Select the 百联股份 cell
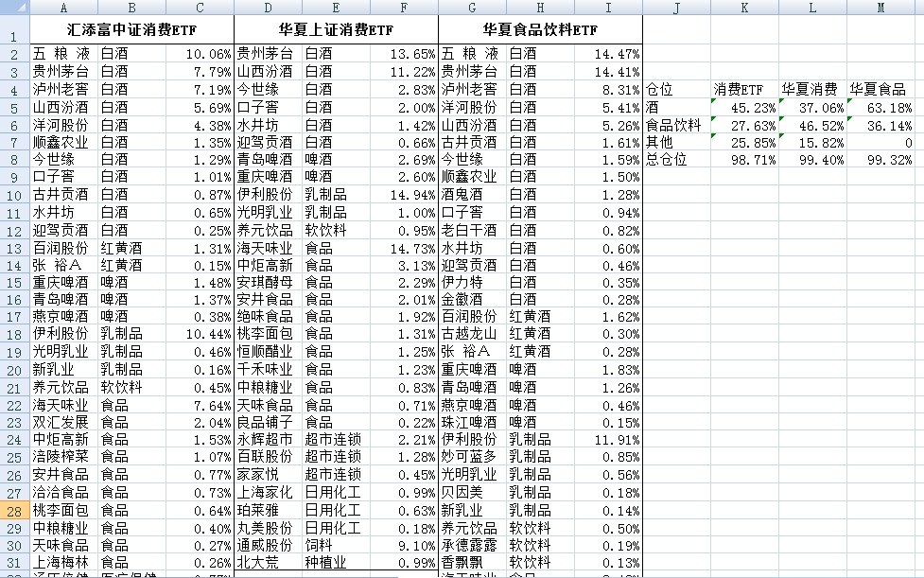 [269, 457]
